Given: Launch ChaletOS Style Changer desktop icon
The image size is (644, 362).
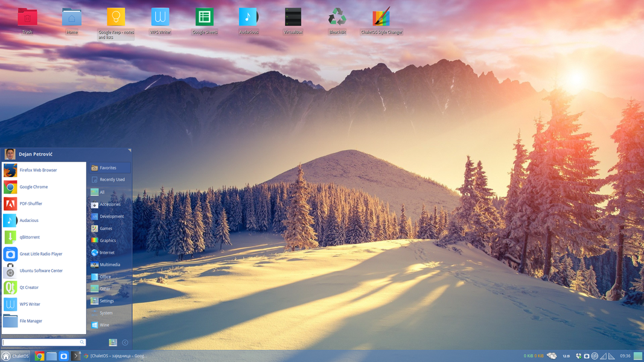Looking at the screenshot, I should click(381, 18).
